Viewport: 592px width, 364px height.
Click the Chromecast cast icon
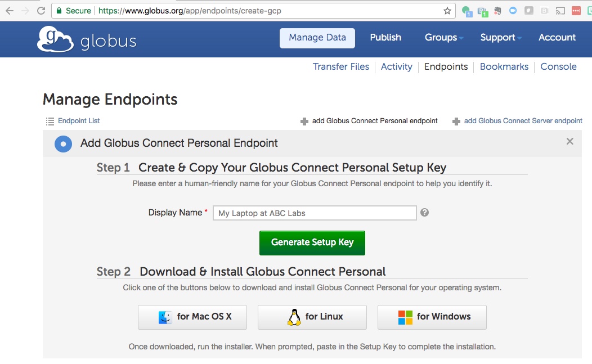pyautogui.click(x=560, y=11)
